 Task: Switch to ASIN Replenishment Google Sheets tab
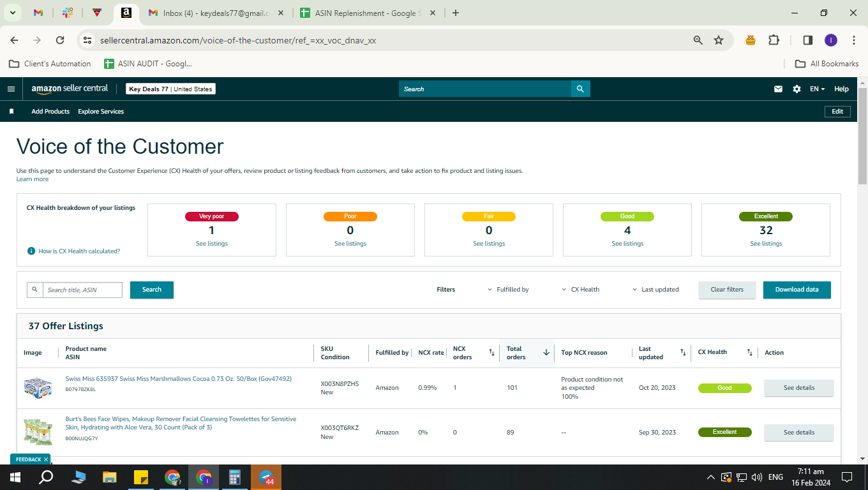tap(367, 13)
